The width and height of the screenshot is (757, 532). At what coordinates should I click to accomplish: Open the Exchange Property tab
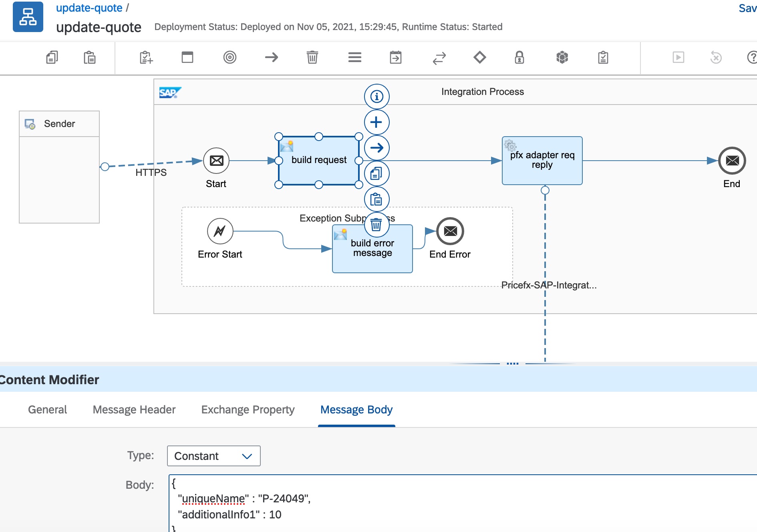(248, 409)
